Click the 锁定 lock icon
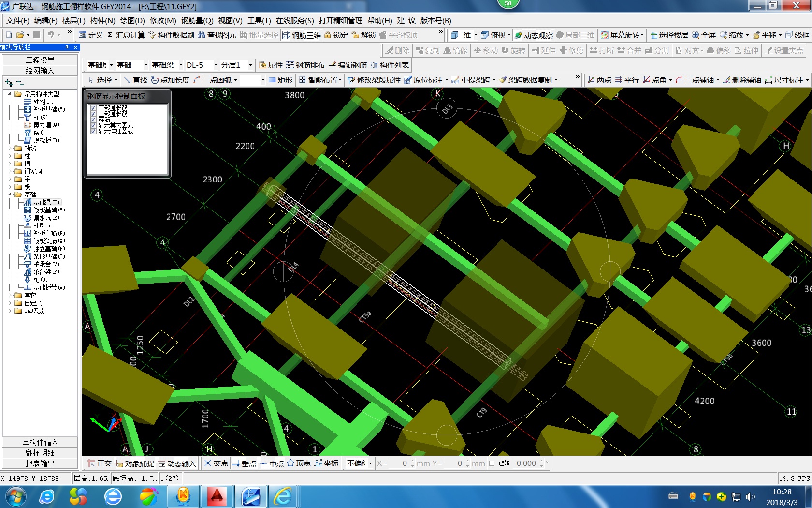 click(336, 35)
